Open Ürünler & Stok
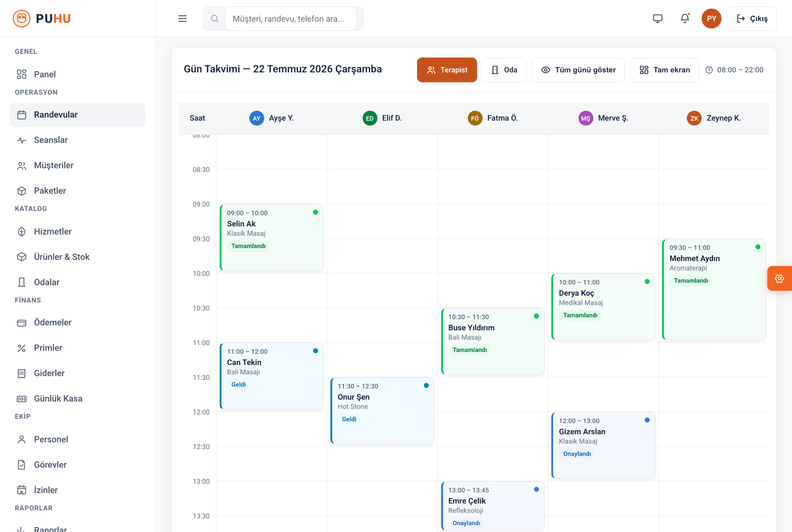Viewport: 792px width, 532px height. tap(78, 257)
